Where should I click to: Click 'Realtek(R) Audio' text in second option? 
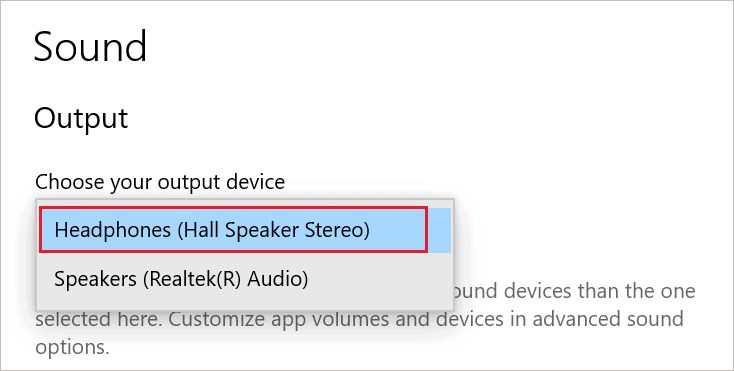226,279
